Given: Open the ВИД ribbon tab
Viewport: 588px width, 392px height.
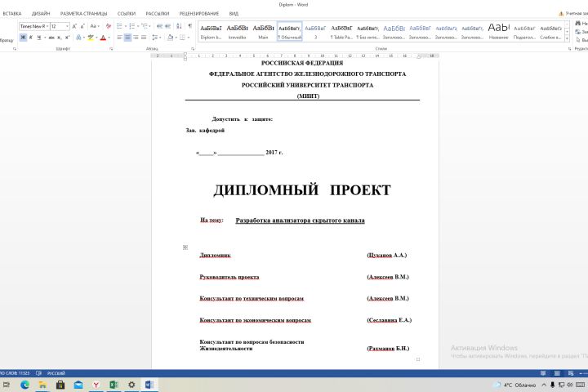Looking at the screenshot, I should (x=234, y=14).
